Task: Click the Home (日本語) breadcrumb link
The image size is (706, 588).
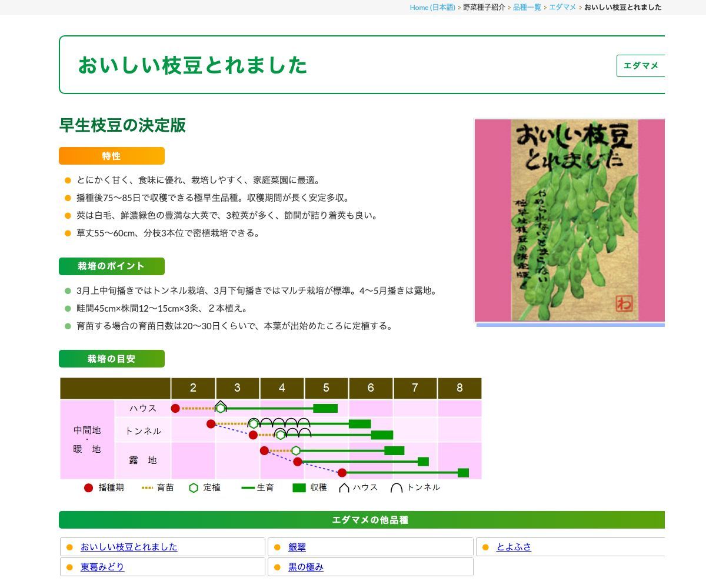Action: click(x=432, y=7)
